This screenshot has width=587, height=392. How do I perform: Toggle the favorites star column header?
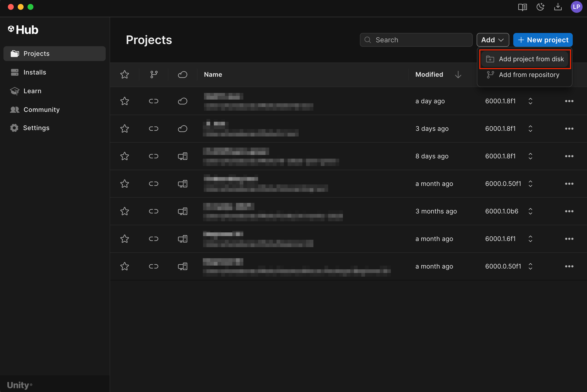tap(124, 75)
